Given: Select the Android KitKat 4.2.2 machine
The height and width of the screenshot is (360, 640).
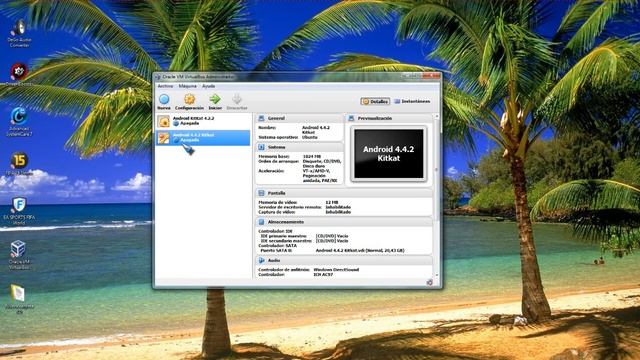Looking at the screenshot, I should pos(203,121).
